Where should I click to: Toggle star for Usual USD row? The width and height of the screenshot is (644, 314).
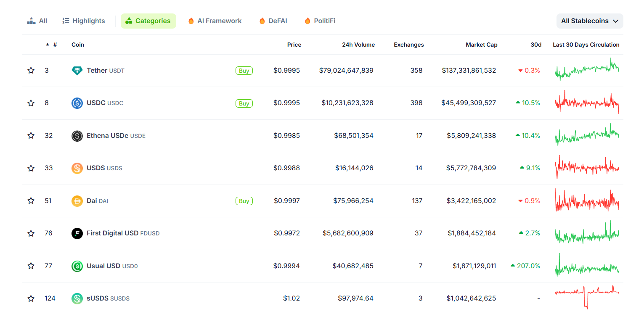[x=31, y=266]
